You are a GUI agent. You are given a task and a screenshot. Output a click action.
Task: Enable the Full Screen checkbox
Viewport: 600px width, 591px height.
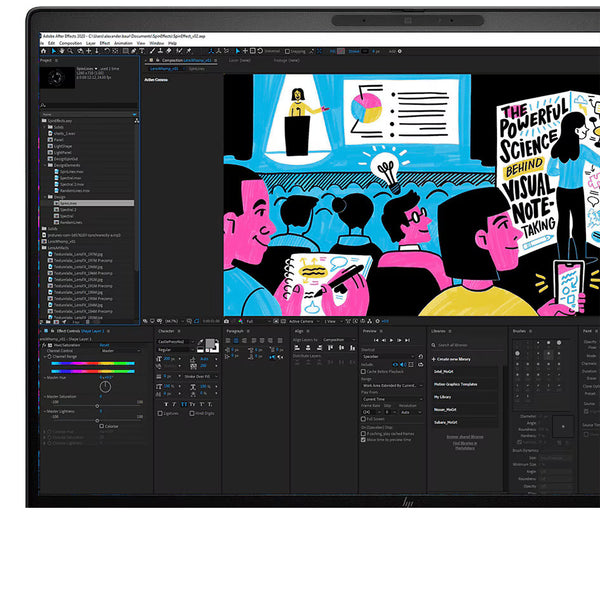(x=363, y=419)
